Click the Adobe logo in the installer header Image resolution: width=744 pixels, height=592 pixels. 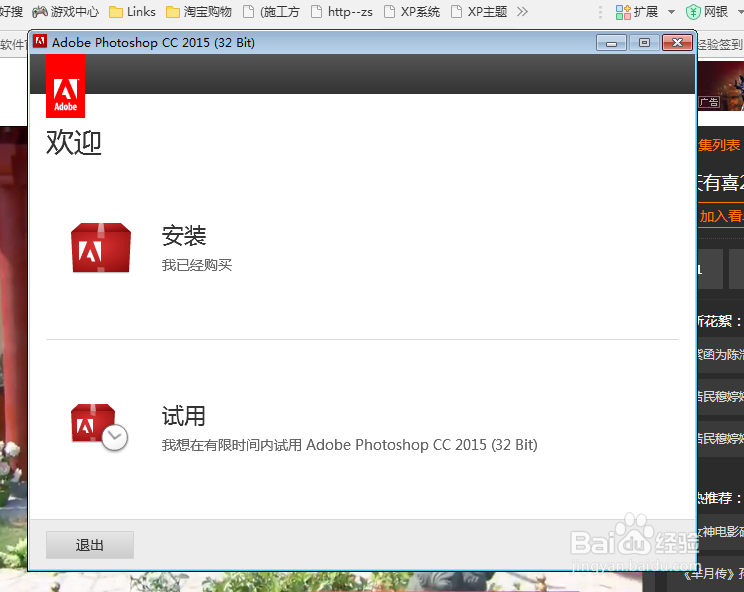point(65,86)
